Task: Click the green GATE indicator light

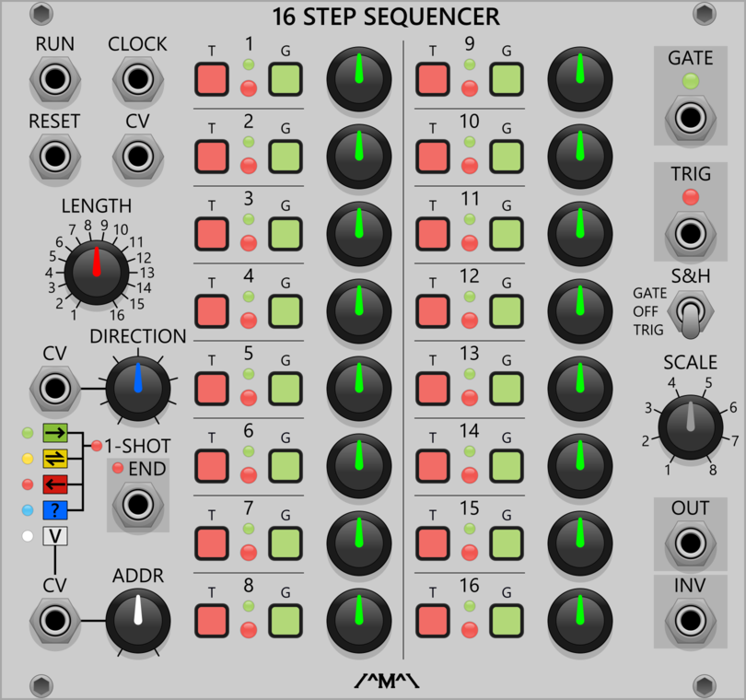Action: (x=691, y=81)
